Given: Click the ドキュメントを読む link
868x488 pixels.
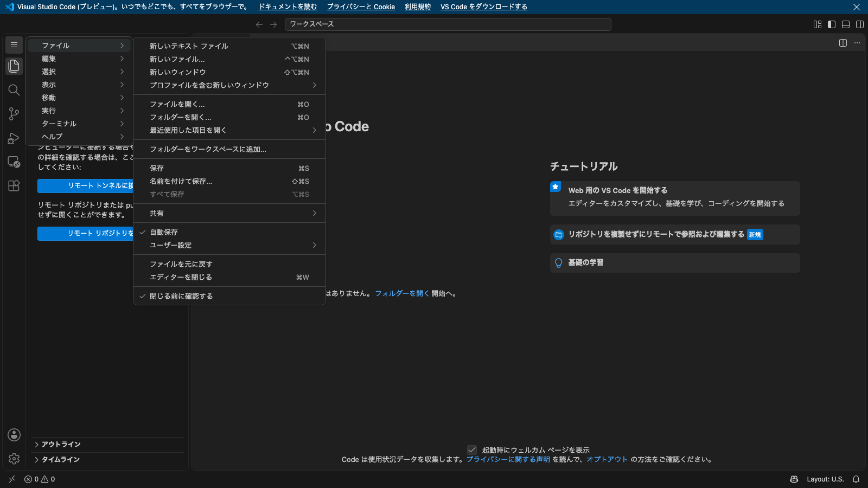Looking at the screenshot, I should tap(288, 7).
